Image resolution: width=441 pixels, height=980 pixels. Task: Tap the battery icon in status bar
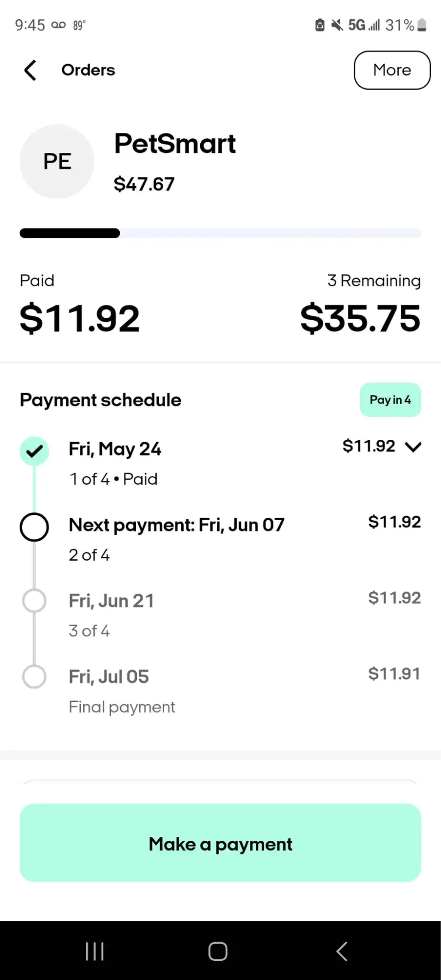[422, 25]
